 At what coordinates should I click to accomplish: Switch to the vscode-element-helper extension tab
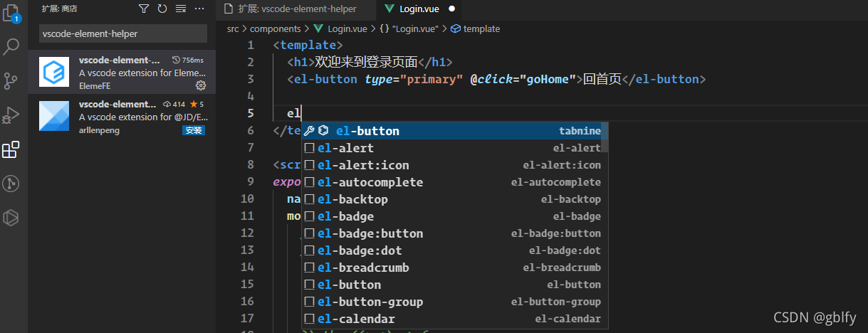click(x=296, y=9)
